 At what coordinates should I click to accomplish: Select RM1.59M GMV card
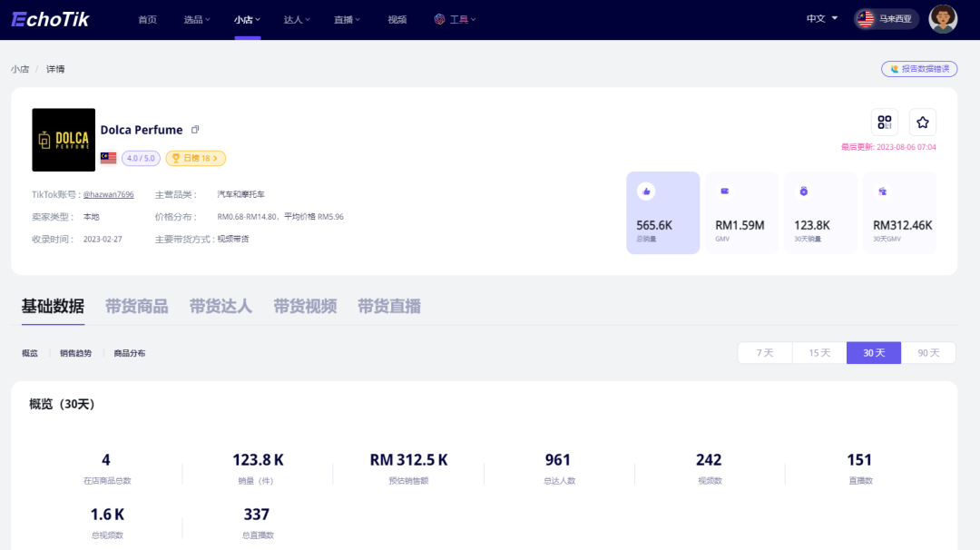pos(742,212)
